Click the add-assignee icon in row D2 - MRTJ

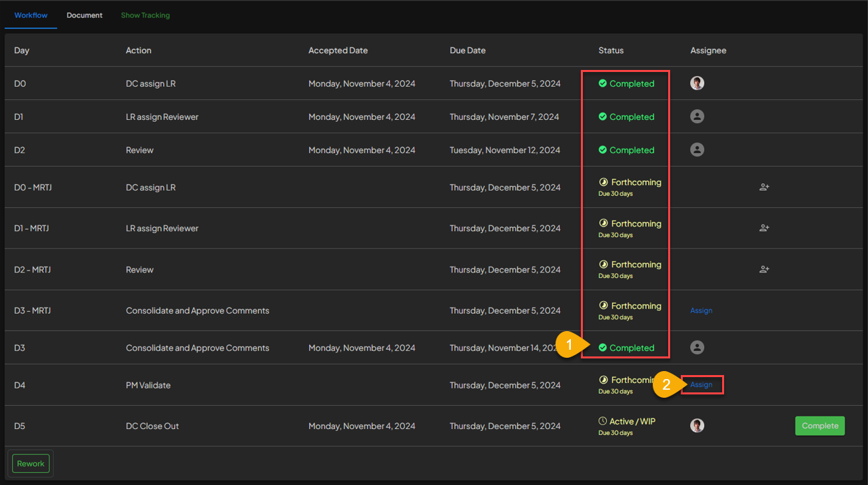(x=764, y=270)
